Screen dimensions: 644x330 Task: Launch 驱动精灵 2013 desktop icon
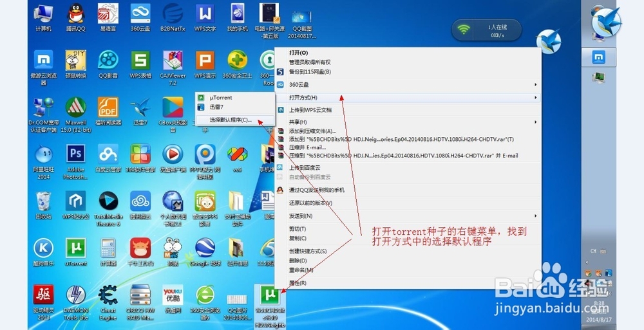point(44,302)
